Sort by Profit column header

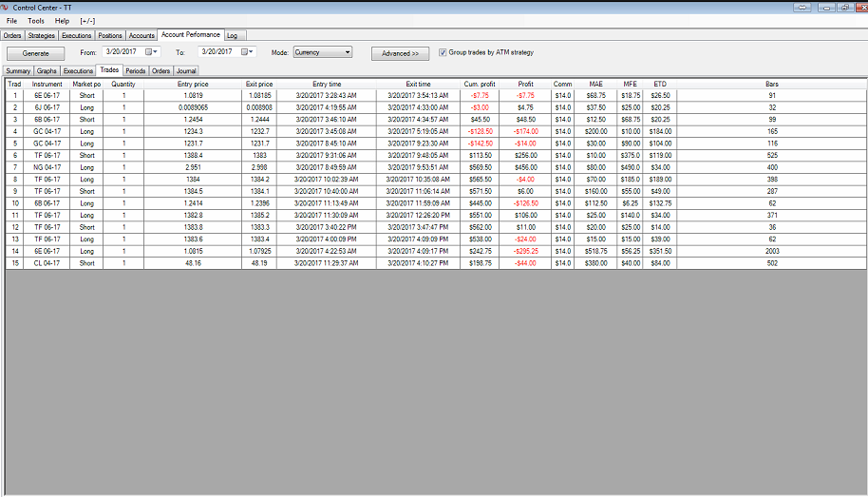525,85
